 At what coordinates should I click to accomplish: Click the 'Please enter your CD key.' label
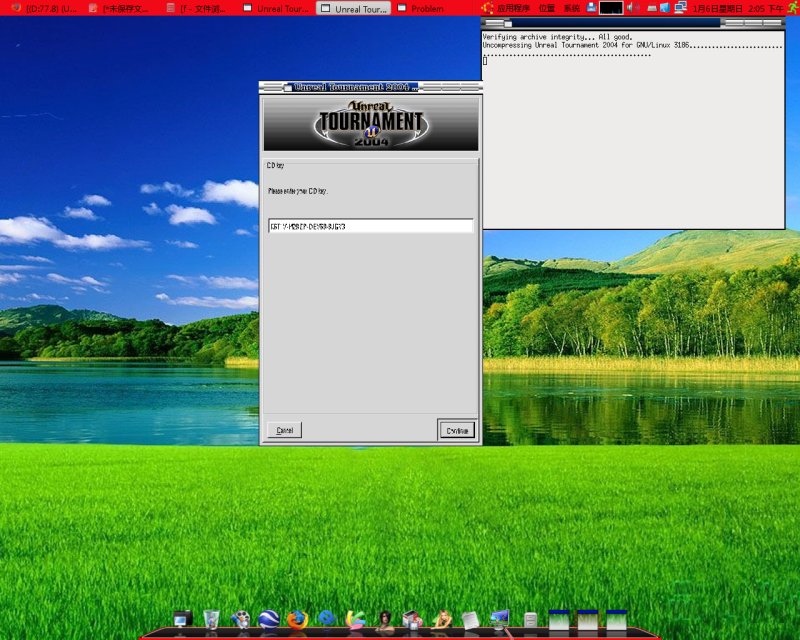(297, 191)
